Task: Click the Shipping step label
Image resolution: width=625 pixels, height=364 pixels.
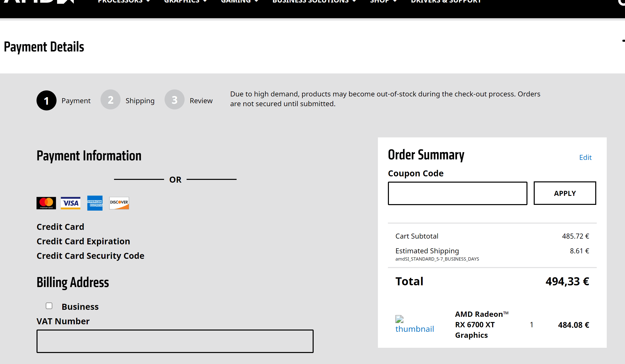Action: click(x=140, y=101)
